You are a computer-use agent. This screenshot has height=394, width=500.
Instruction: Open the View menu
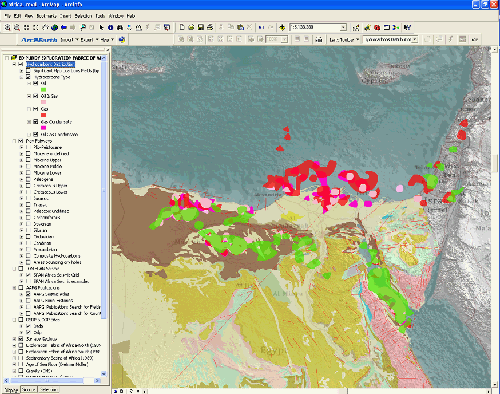(x=29, y=16)
